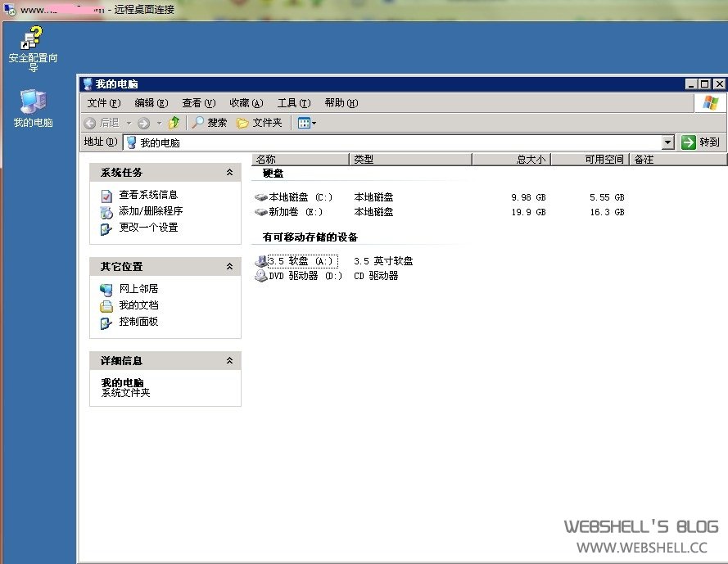Go up one folder level icon
Screen dimensions: 728x564
pyautogui.click(x=174, y=123)
